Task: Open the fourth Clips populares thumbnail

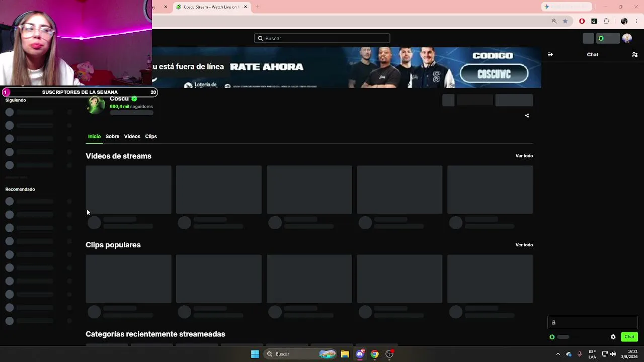Action: click(x=399, y=279)
